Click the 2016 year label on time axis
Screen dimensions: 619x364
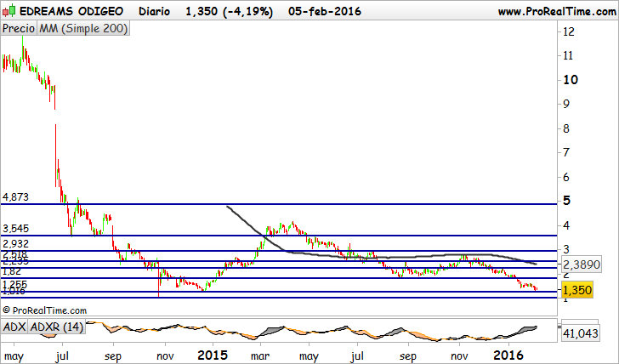click(x=508, y=355)
